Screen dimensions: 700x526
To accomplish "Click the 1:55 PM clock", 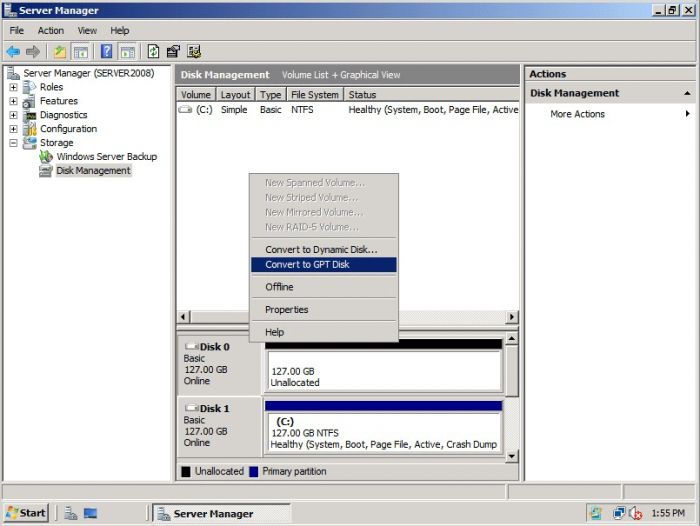I will (668, 513).
